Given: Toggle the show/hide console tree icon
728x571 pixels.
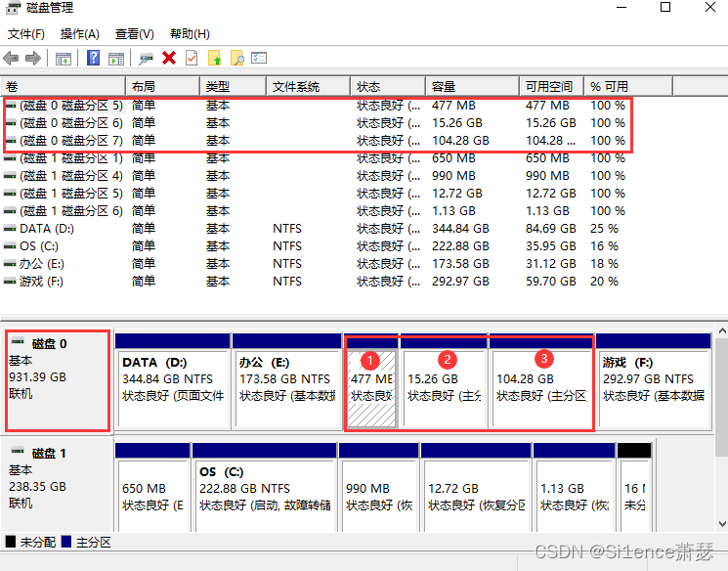Looking at the screenshot, I should (64, 59).
